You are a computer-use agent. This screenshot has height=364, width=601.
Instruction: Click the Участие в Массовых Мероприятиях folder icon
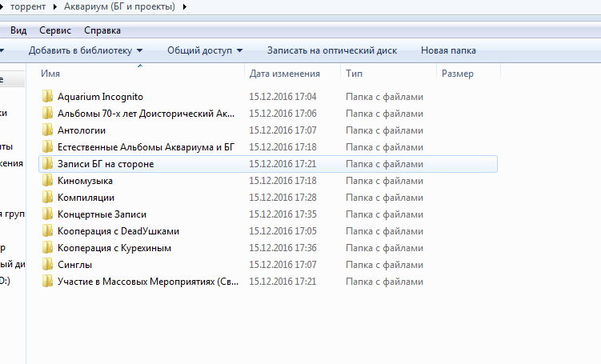[47, 282]
